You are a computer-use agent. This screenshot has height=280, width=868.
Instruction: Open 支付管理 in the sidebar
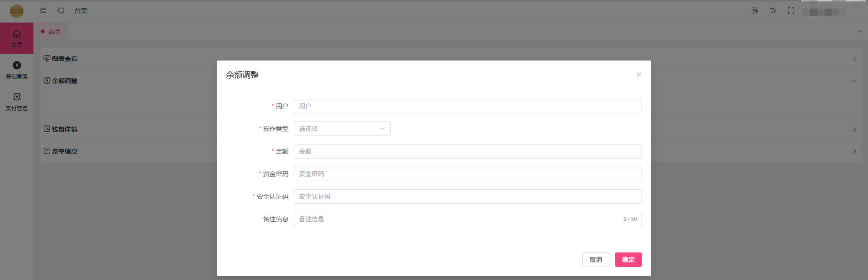17,102
